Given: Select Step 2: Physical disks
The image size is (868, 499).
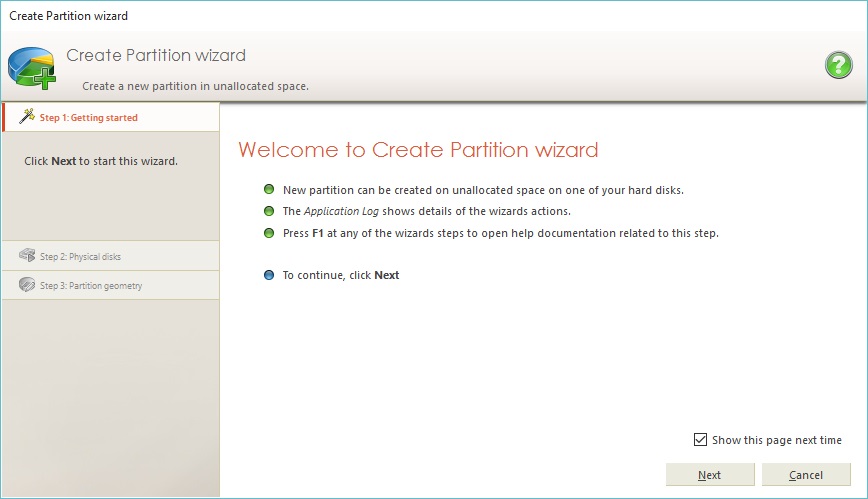Looking at the screenshot, I should (111, 256).
